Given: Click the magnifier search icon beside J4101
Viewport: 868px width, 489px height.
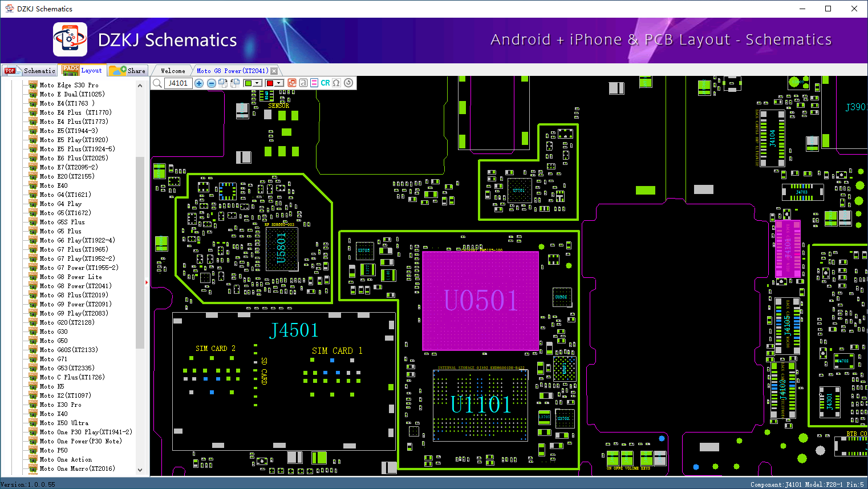Looking at the screenshot, I should click(x=157, y=83).
